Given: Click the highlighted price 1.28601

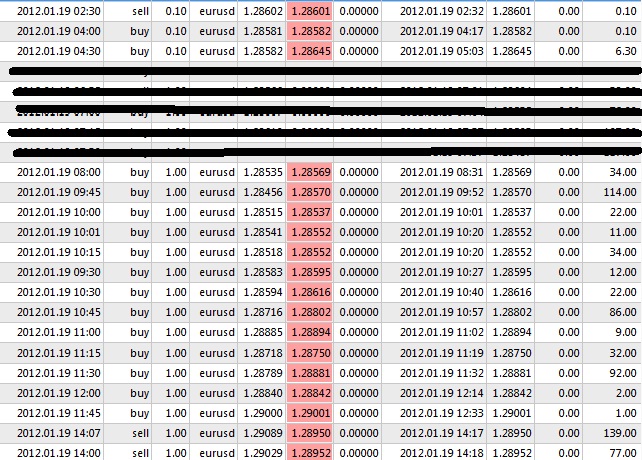Looking at the screenshot, I should [x=310, y=11].
